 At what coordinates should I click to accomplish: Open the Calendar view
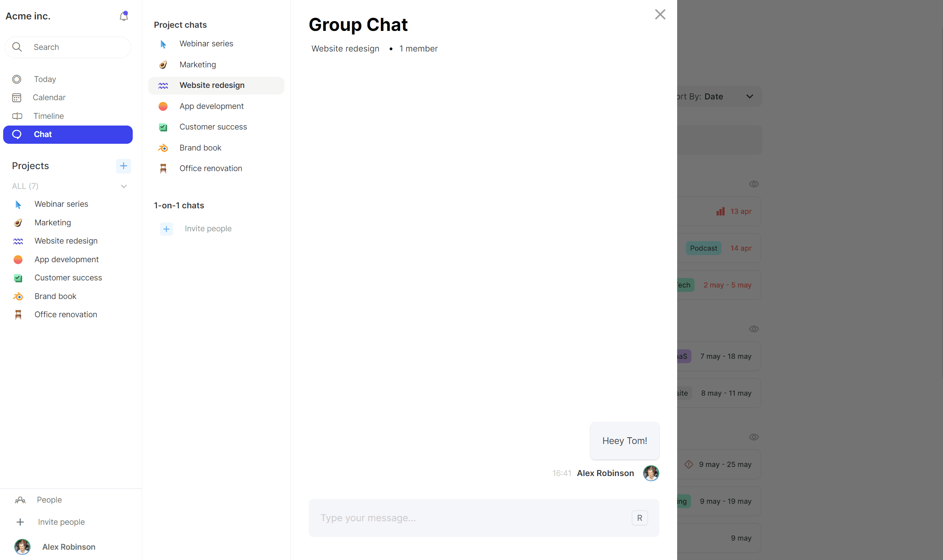(x=49, y=97)
